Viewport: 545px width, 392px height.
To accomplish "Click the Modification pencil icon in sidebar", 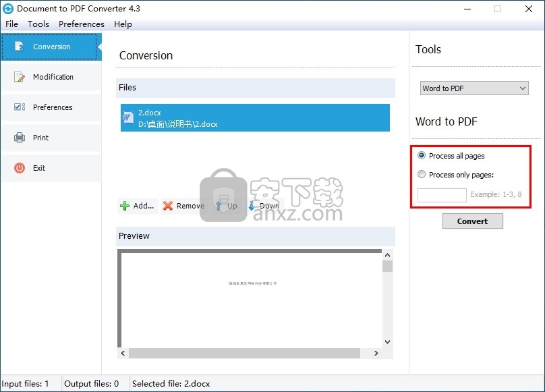I will click(20, 77).
